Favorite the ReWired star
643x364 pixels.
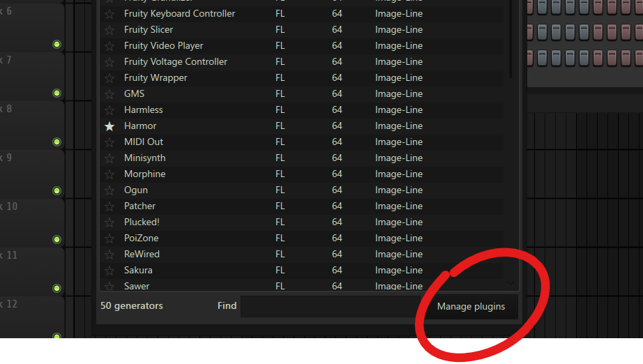click(109, 255)
